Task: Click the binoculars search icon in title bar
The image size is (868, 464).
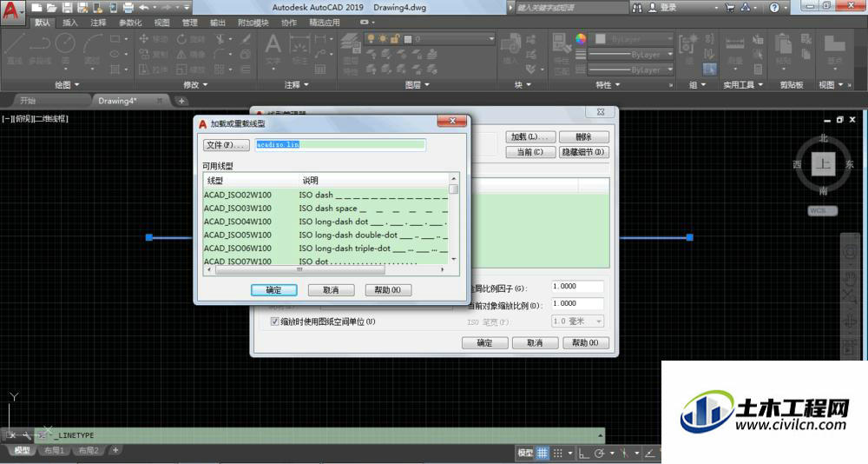Action: (x=637, y=8)
